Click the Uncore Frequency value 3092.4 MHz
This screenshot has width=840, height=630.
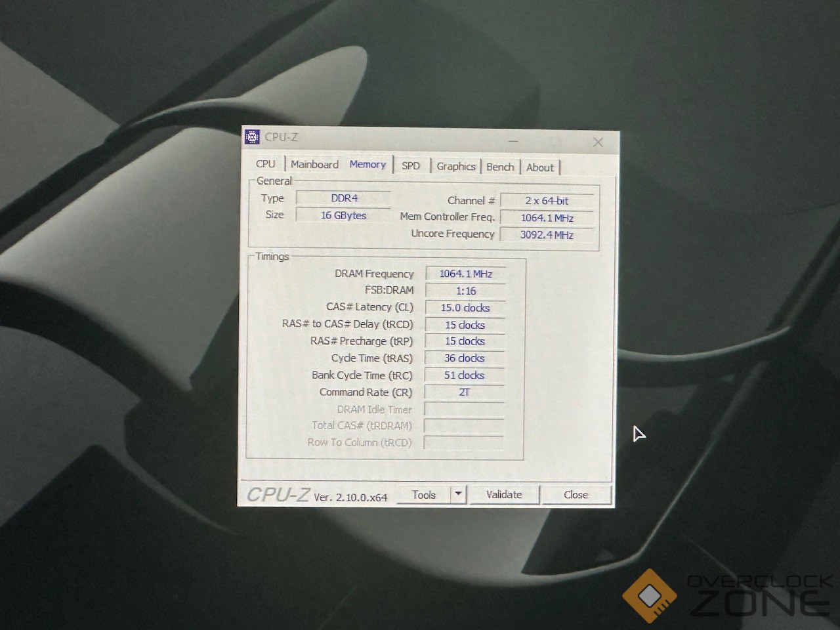click(x=547, y=234)
